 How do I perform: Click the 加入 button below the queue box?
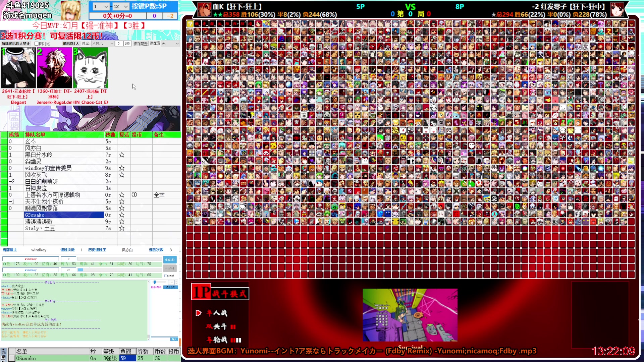pos(174,339)
